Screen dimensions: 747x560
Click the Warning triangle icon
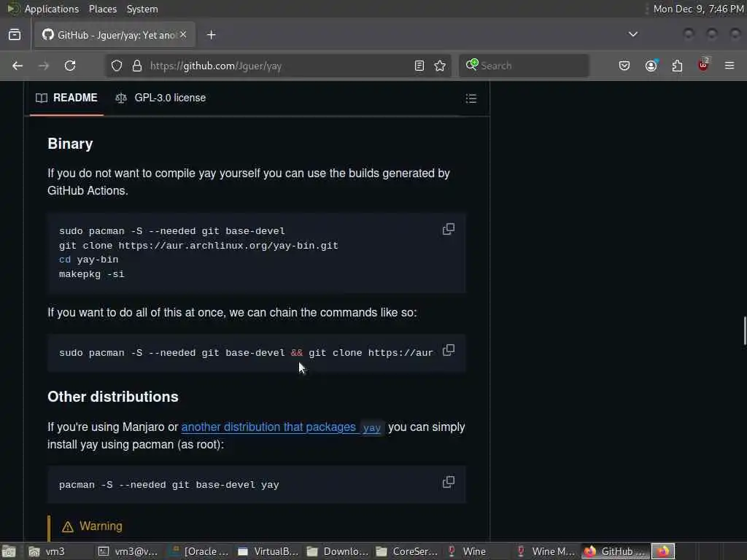pyautogui.click(x=68, y=526)
